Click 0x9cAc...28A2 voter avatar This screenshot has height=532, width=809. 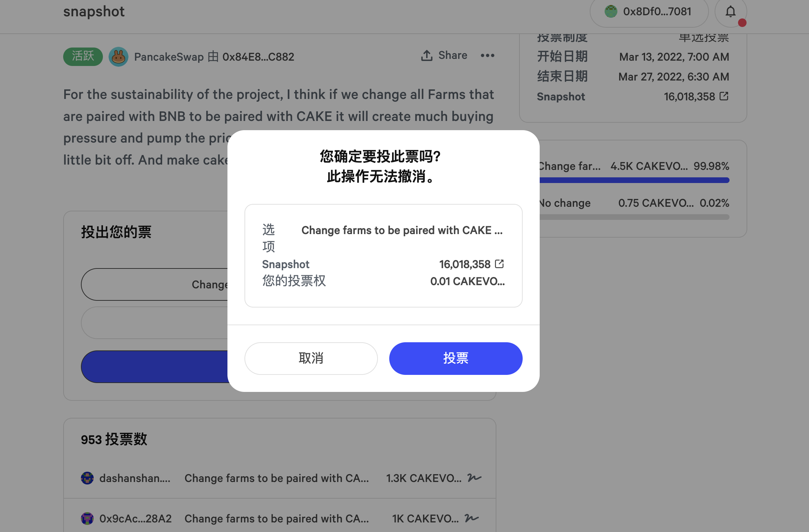click(x=87, y=519)
